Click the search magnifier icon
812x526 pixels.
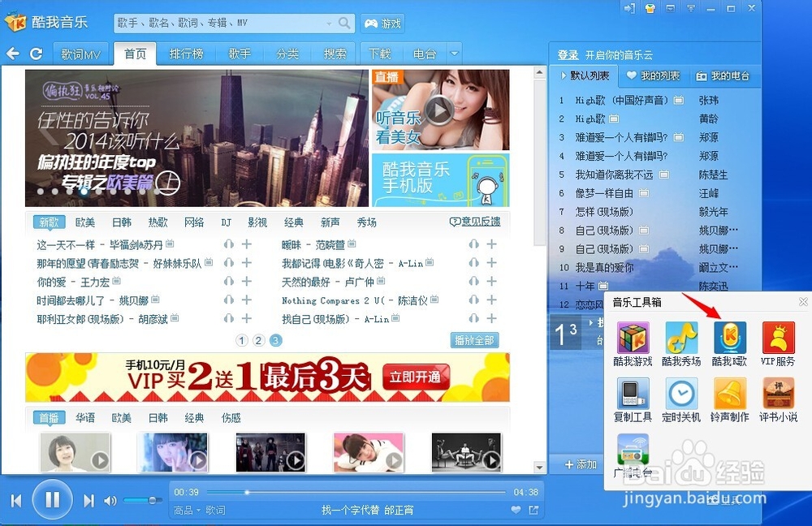pos(343,23)
